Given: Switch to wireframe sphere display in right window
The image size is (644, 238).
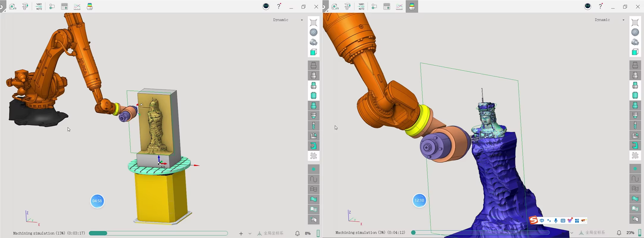Looking at the screenshot, I should pos(635,32).
